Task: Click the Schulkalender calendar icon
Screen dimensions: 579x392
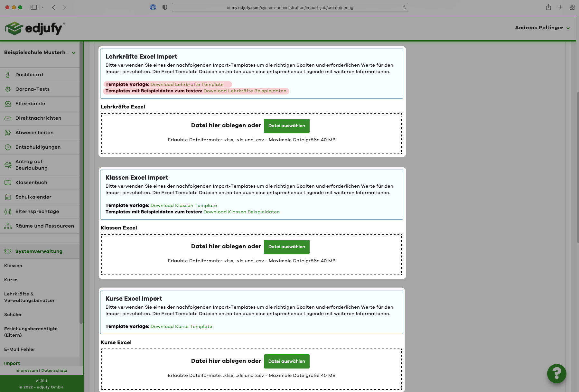Action: (x=8, y=197)
